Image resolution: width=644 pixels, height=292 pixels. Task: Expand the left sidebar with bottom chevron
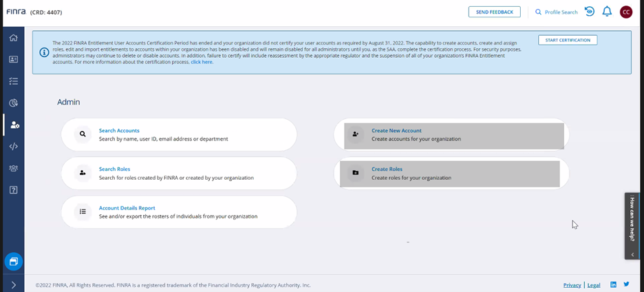(14, 284)
